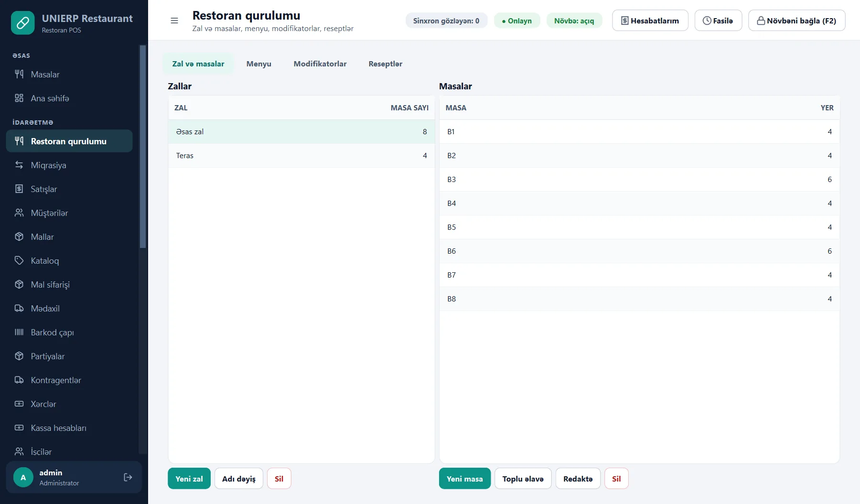Delete hall using Sil under Zallar
The image size is (860, 504).
(x=279, y=479)
